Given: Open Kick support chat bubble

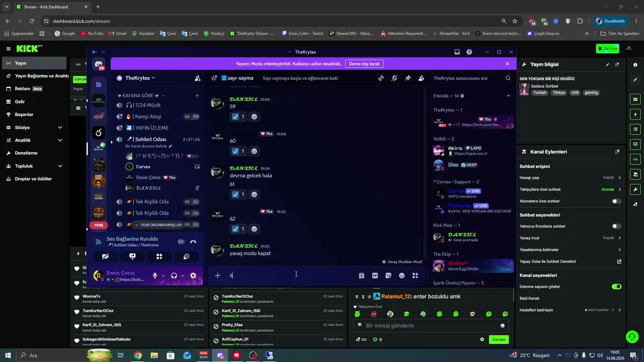Looking at the screenshot, I should 632,336.
